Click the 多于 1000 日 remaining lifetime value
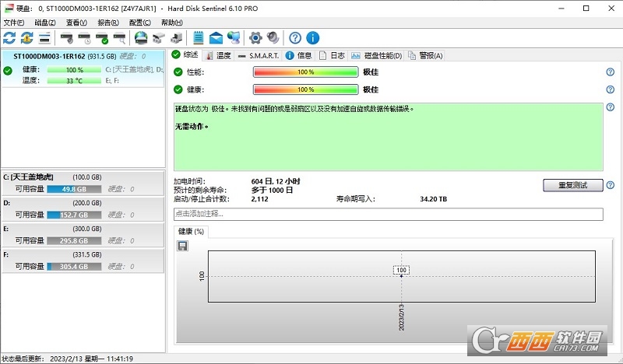This screenshot has height=364, width=623. [272, 190]
